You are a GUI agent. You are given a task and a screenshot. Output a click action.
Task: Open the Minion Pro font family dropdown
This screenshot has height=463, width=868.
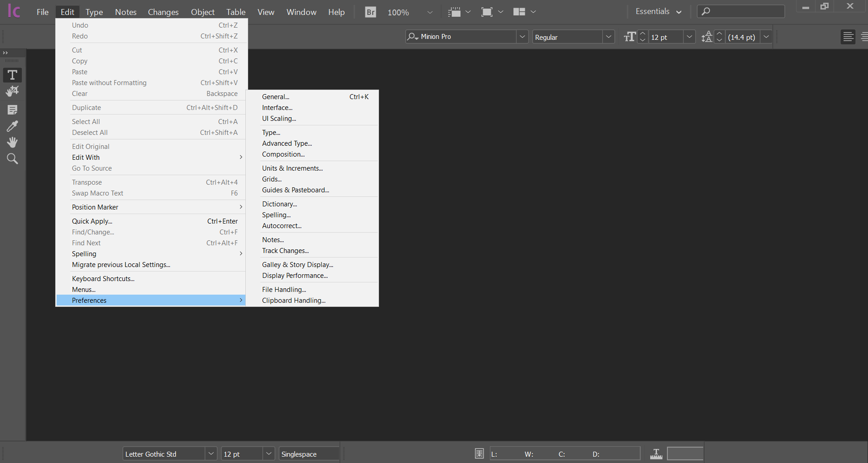[x=522, y=37]
